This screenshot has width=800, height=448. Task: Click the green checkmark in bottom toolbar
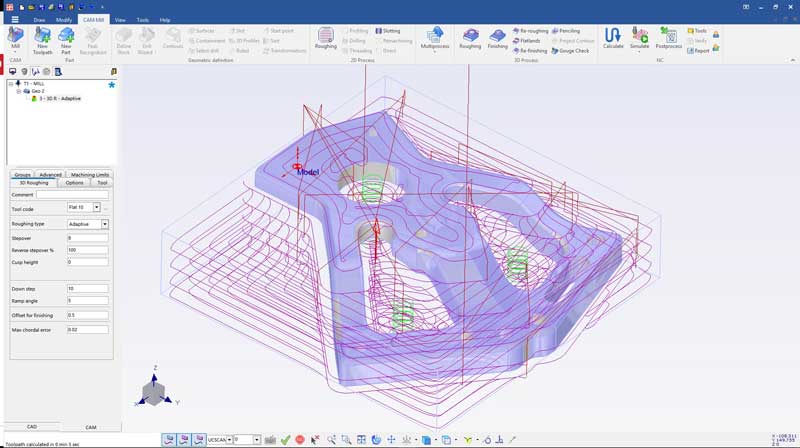pos(286,440)
